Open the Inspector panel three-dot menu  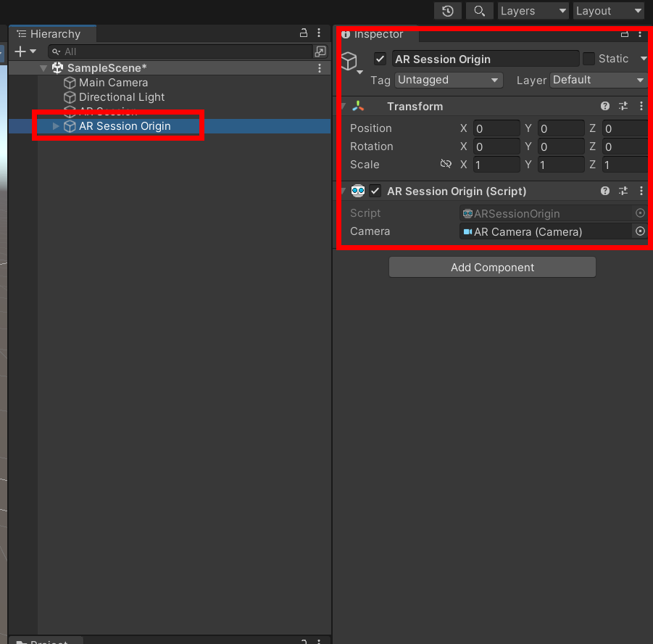click(640, 34)
